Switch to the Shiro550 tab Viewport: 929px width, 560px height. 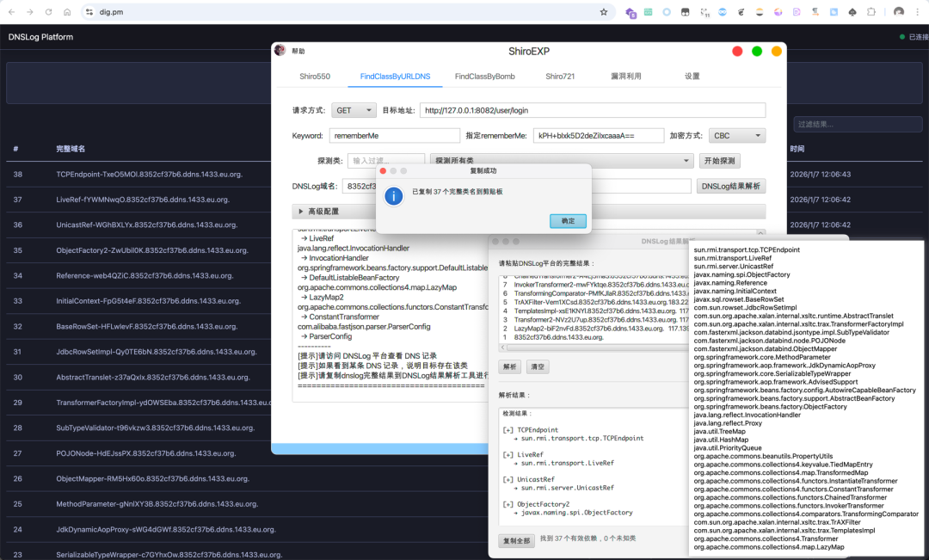(x=315, y=77)
